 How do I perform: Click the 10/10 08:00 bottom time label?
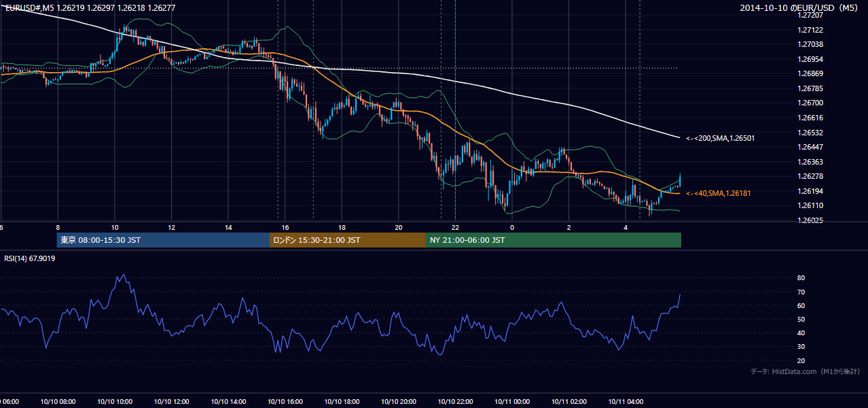tap(58, 402)
